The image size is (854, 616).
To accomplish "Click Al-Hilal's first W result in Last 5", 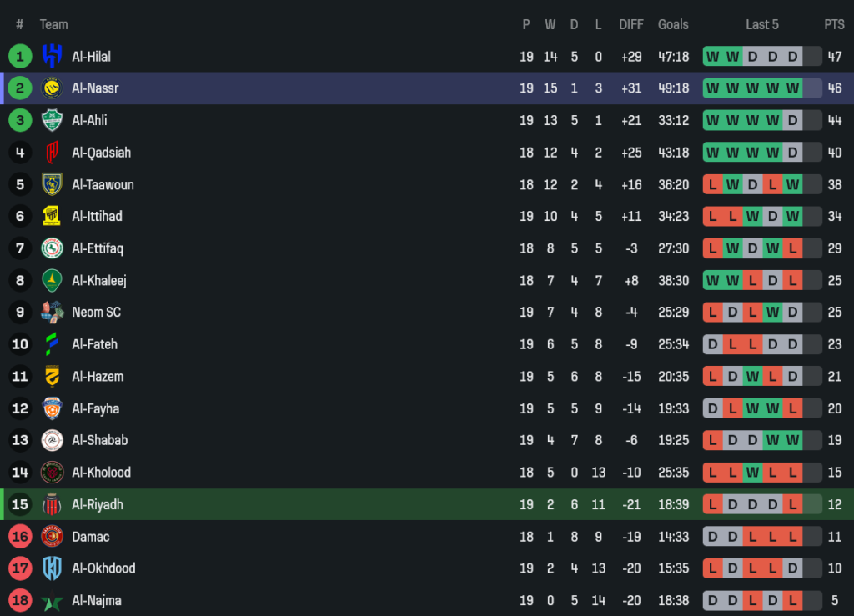I will [712, 57].
